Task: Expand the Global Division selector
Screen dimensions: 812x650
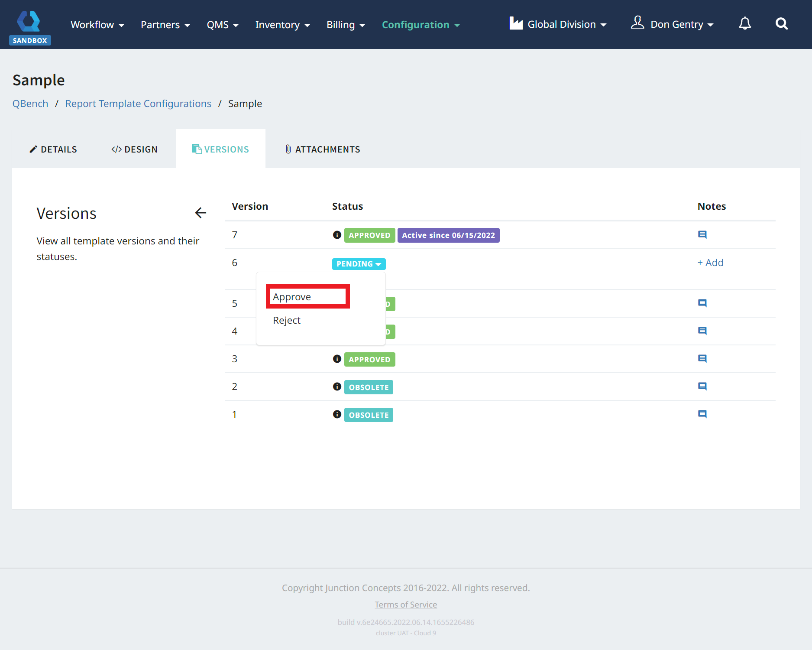Action: (558, 24)
